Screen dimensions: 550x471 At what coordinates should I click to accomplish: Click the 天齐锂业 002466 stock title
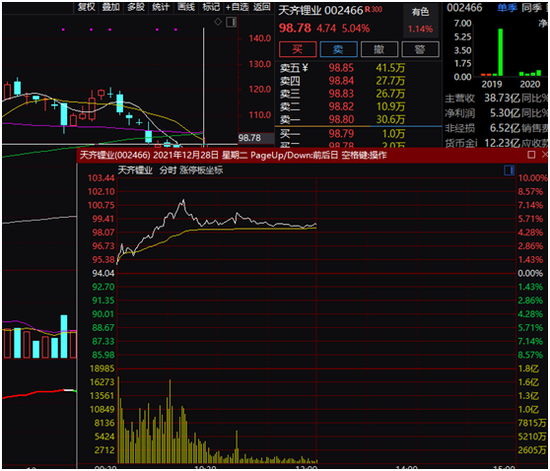[x=321, y=11]
